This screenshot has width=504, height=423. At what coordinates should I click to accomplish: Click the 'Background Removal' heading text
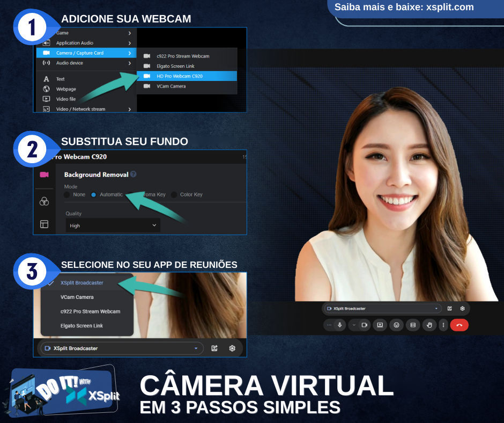point(96,174)
